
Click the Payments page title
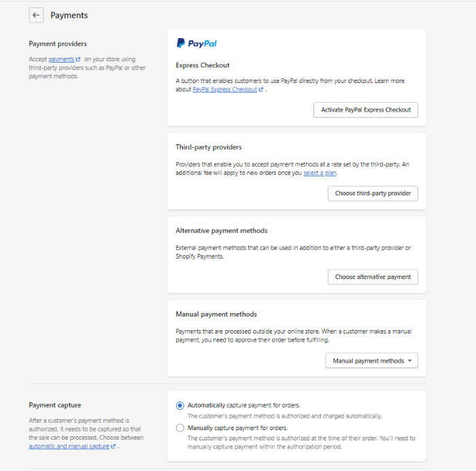[x=69, y=15]
